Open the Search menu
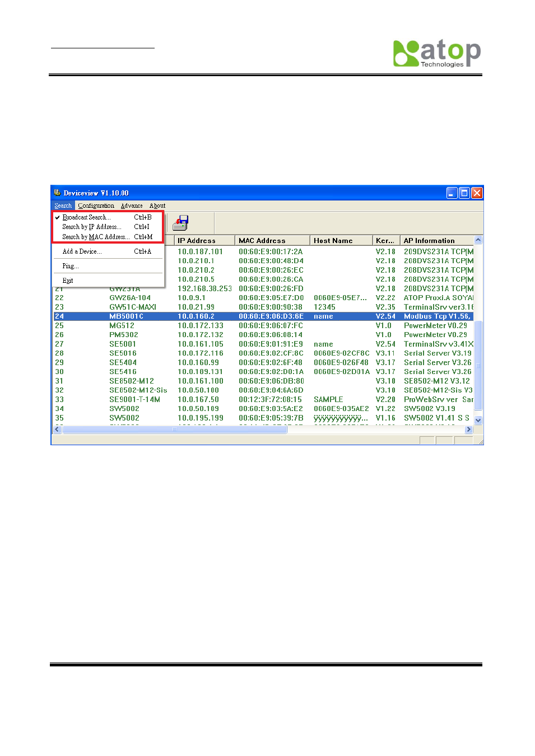 pyautogui.click(x=63, y=206)
